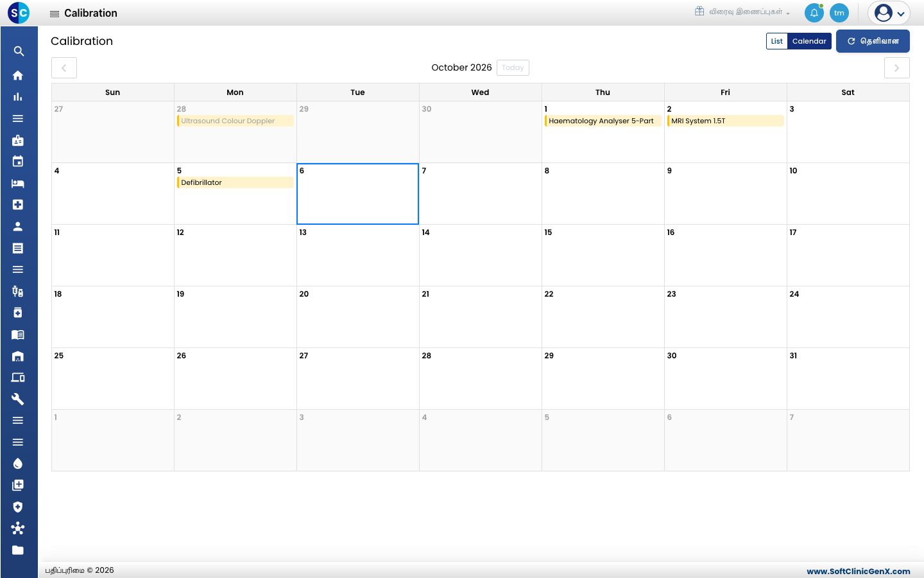Viewport: 924px width, 578px height.
Task: Open the shield with cross sidebar icon
Action: [18, 507]
